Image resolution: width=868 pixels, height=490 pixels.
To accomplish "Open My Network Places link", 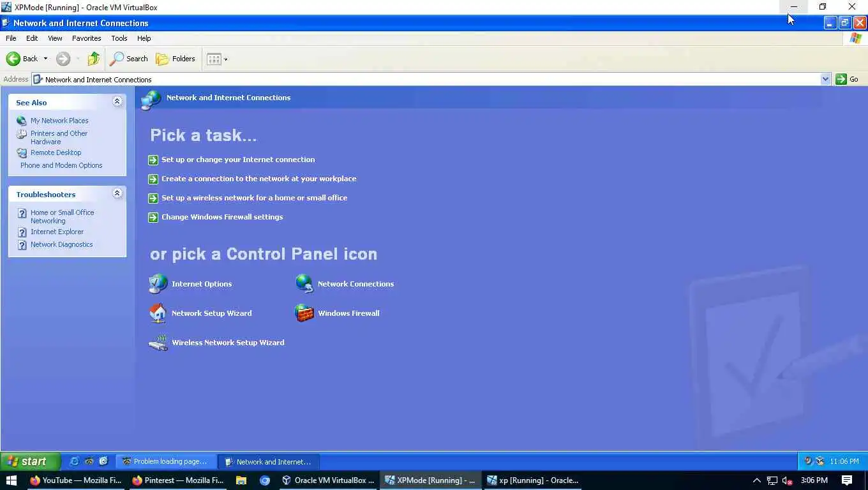I will pos(59,121).
